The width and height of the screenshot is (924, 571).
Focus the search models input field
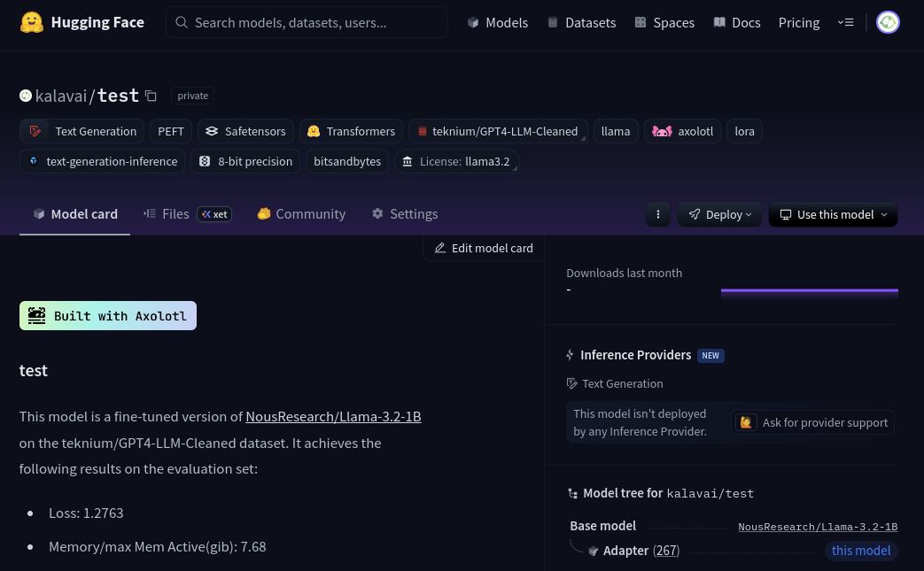(307, 23)
